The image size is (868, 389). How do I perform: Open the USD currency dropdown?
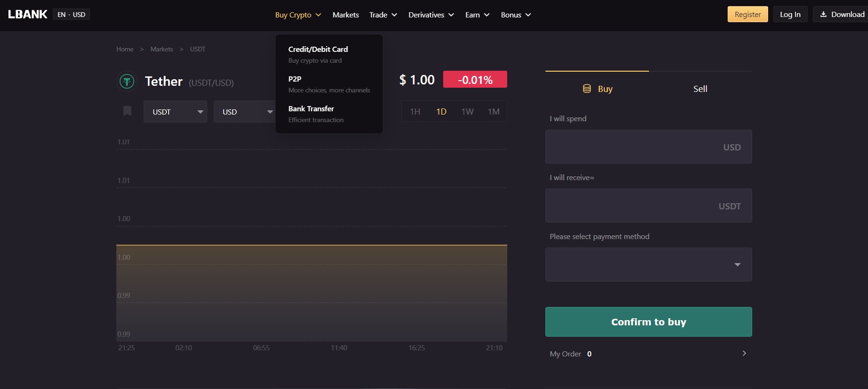pyautogui.click(x=244, y=112)
